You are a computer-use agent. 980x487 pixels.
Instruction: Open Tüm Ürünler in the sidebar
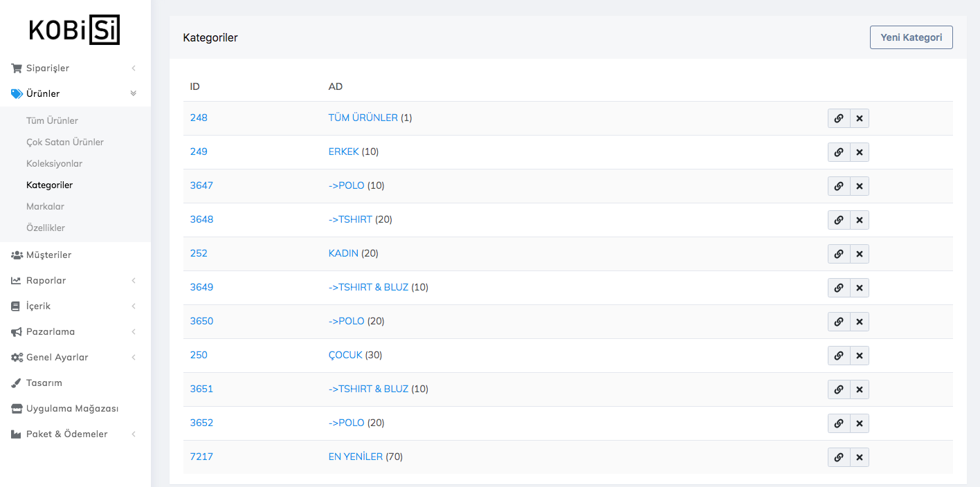(x=52, y=120)
